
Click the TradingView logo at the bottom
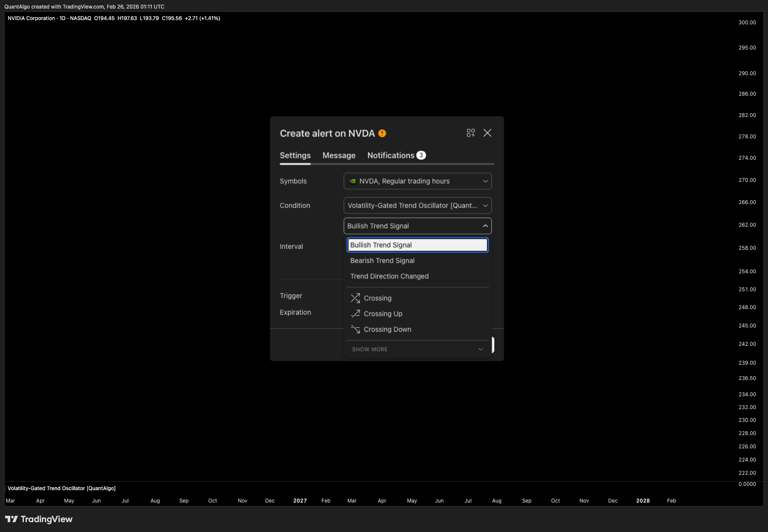point(39,519)
